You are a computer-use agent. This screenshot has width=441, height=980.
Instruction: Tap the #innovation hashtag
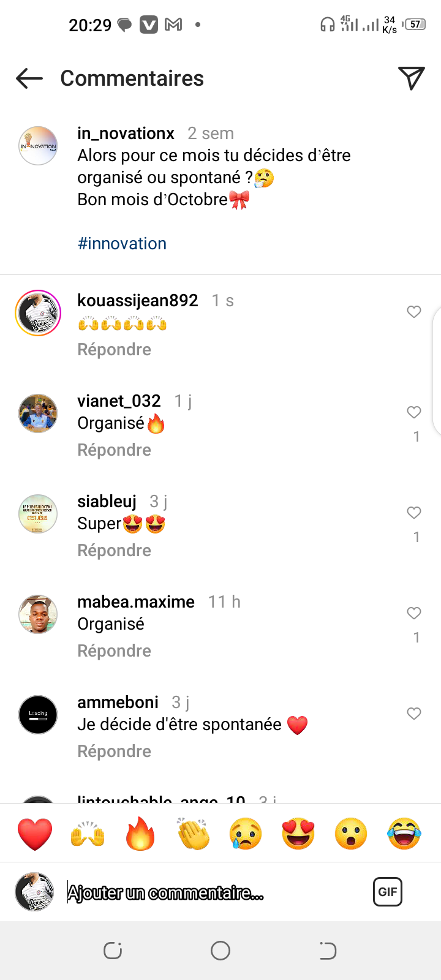point(122,244)
